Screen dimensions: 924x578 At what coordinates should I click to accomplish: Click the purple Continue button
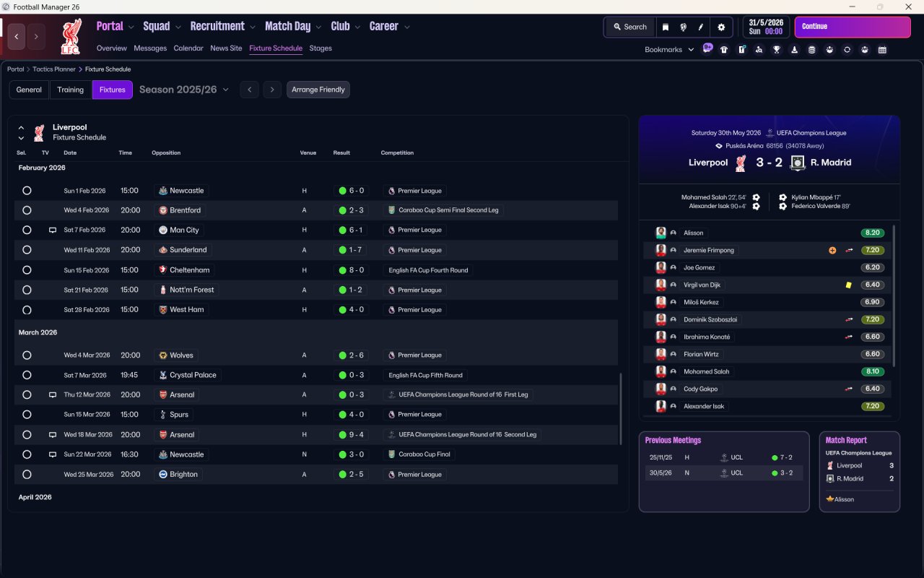click(x=853, y=27)
